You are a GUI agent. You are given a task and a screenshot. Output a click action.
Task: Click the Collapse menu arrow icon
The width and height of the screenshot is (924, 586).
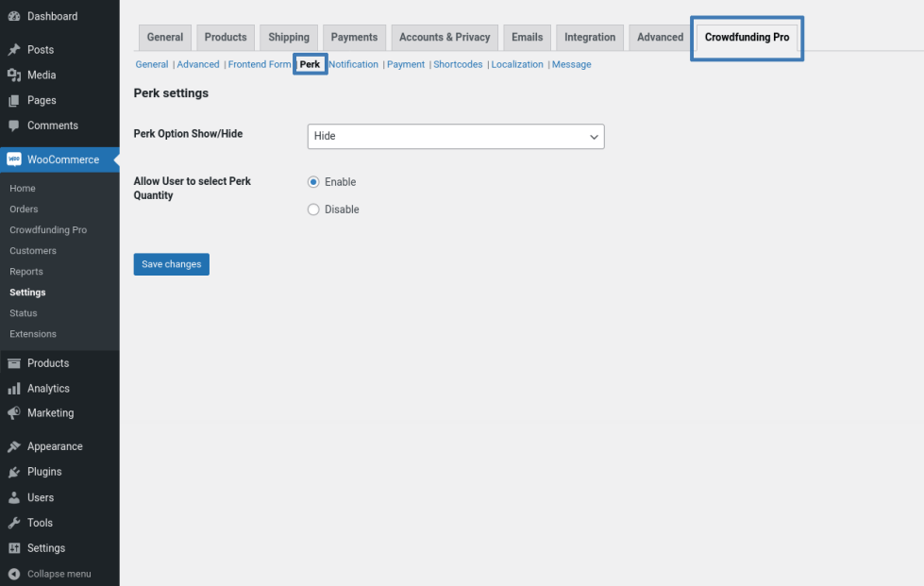pyautogui.click(x=14, y=574)
